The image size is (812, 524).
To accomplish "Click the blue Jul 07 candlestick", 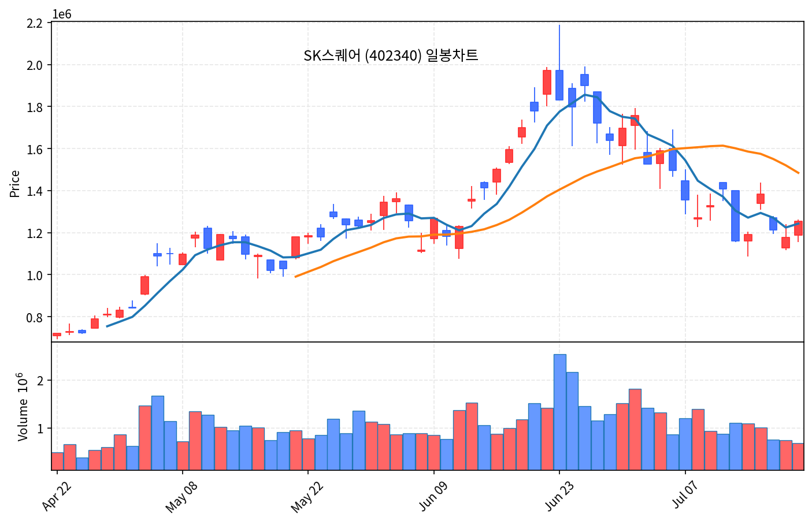I will (685, 190).
